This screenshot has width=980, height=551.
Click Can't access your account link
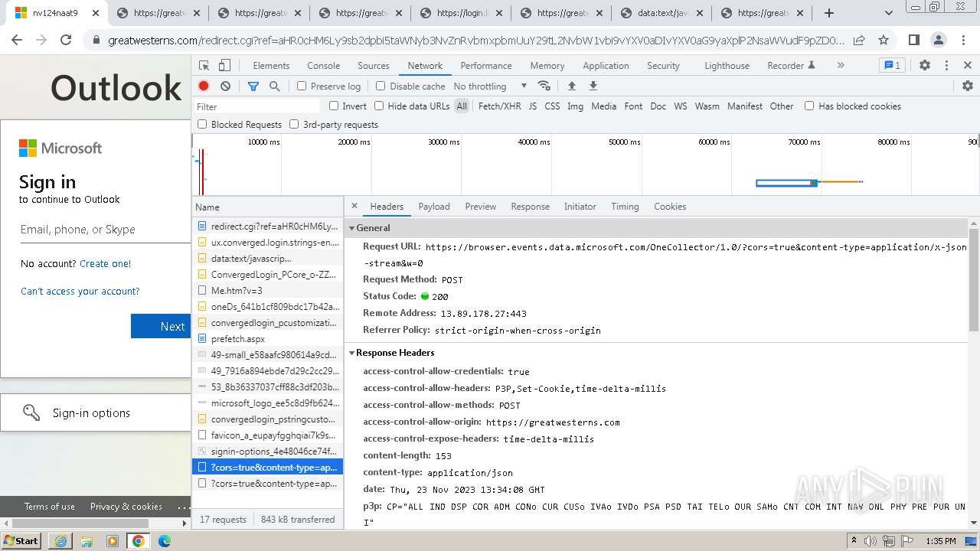80,291
